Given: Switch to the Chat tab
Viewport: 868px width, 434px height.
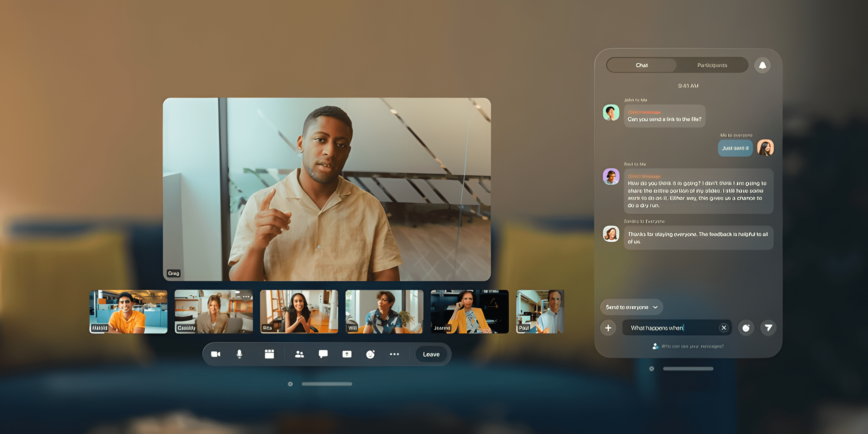Looking at the screenshot, I should (642, 65).
